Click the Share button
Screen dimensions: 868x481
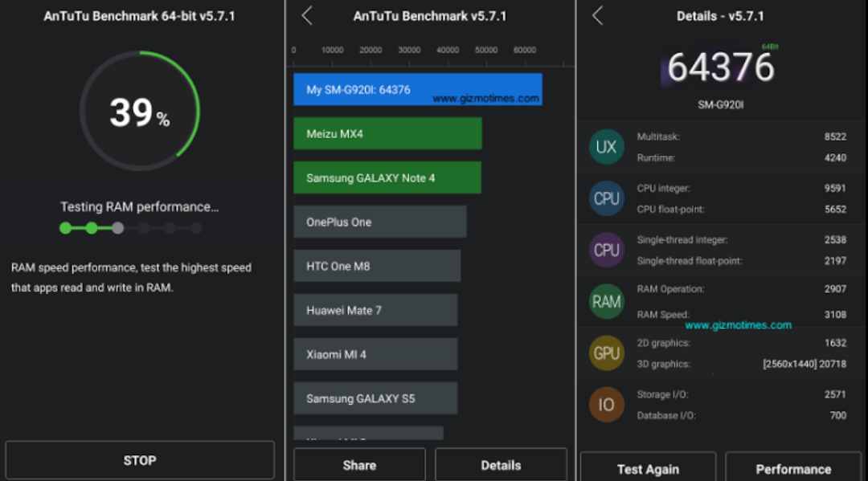(x=359, y=465)
